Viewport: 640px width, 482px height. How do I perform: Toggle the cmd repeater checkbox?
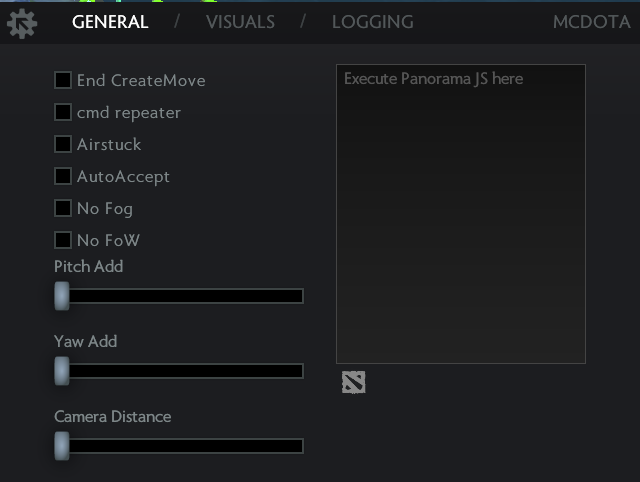(x=63, y=112)
